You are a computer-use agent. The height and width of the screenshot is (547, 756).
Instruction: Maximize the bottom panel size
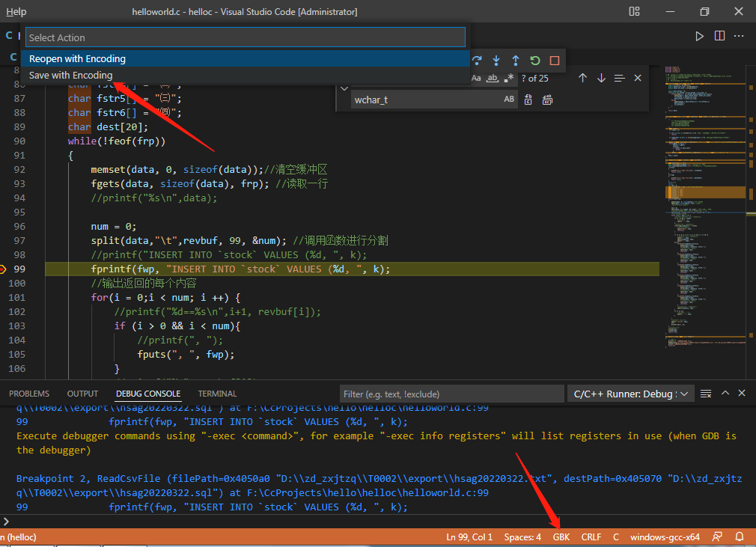(725, 394)
